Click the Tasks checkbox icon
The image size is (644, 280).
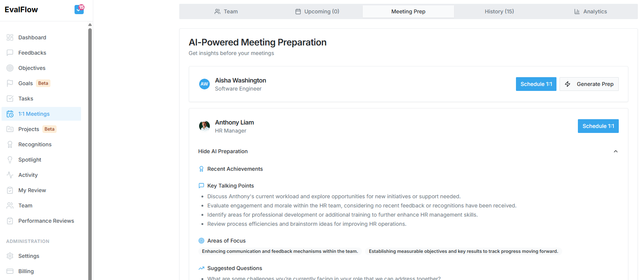point(10,99)
